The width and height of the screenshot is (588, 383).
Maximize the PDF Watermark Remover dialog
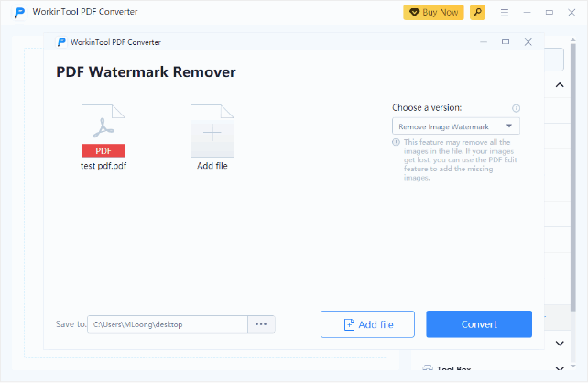pyautogui.click(x=506, y=42)
